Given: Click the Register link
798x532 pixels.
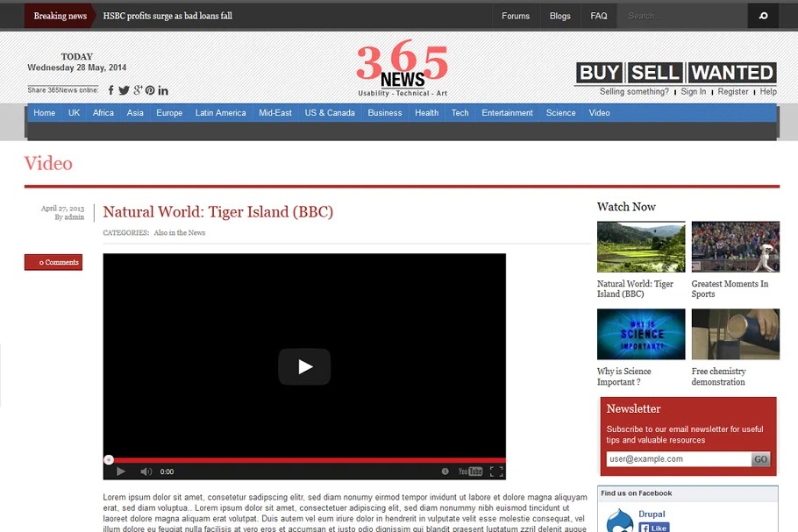Looking at the screenshot, I should point(733,91).
